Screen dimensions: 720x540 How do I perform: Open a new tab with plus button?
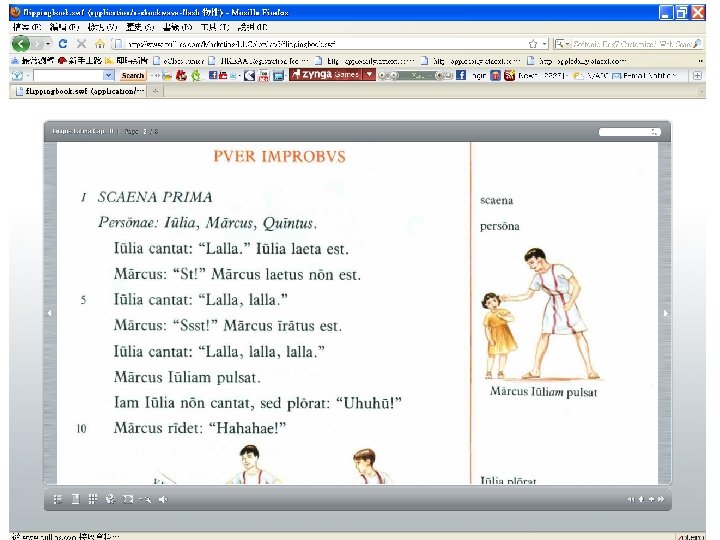[x=155, y=91]
